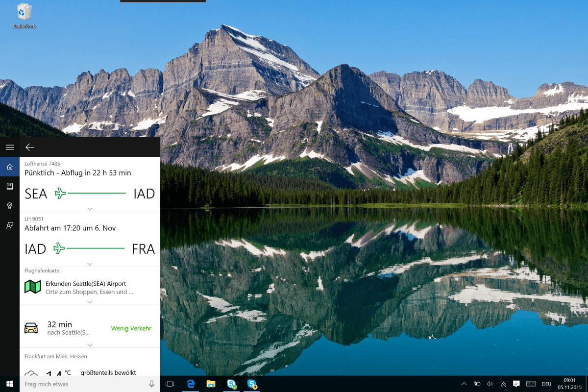Open Task View on the taskbar

[x=170, y=384]
